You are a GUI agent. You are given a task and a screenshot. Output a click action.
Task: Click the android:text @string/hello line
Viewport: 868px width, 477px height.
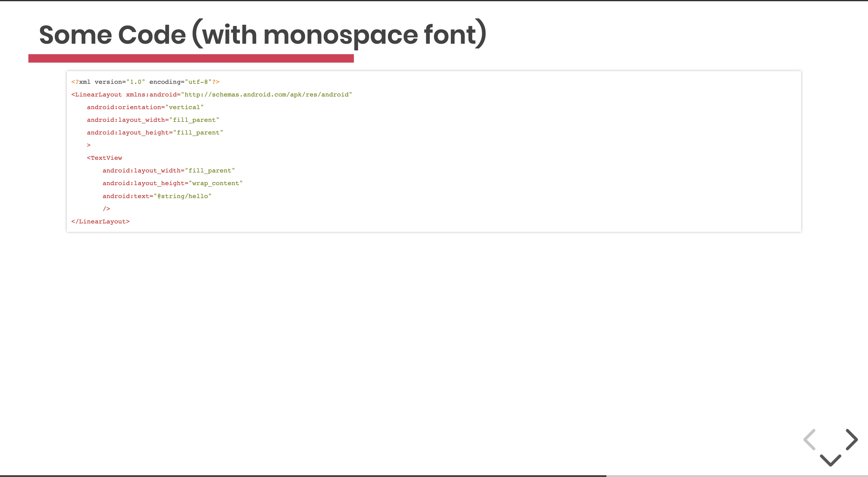click(157, 196)
